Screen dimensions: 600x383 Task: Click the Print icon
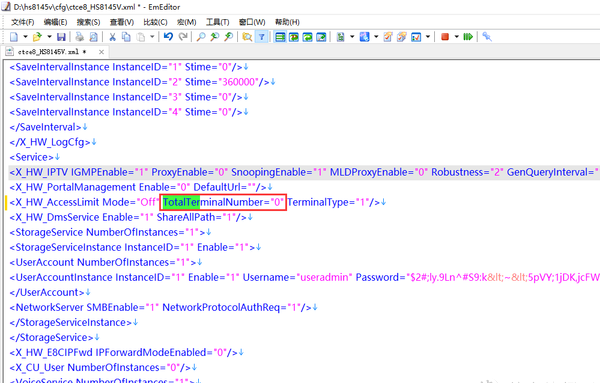pos(80,37)
